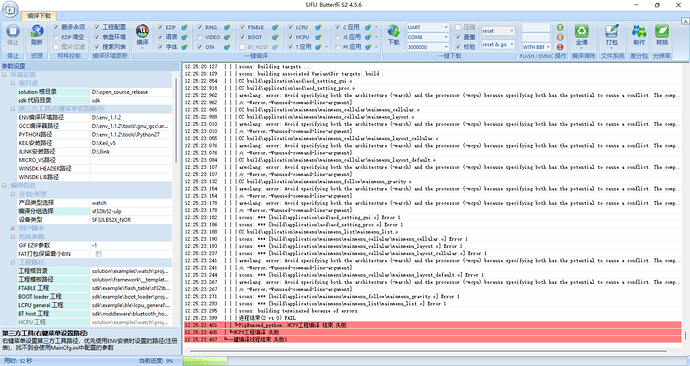
Task: Click the build icon next to 语言
Action: (x=184, y=37)
